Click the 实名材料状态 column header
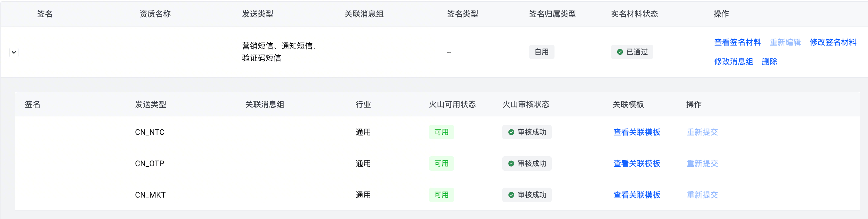The height and width of the screenshot is (219, 868). [634, 14]
